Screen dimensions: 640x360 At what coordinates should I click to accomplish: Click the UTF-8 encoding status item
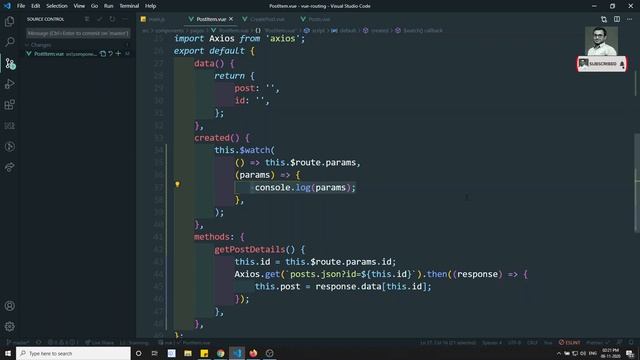[x=514, y=342]
